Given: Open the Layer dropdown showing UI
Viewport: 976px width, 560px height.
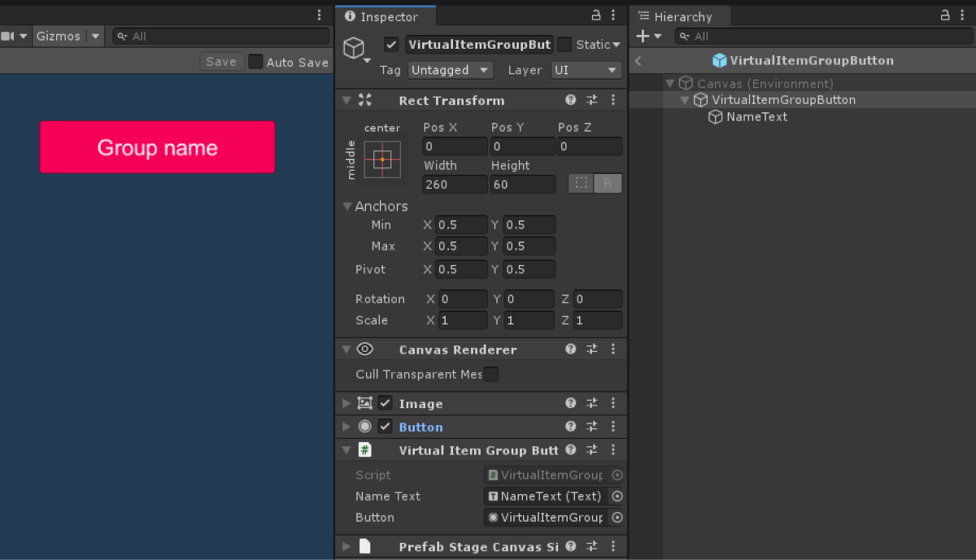Looking at the screenshot, I should click(586, 71).
